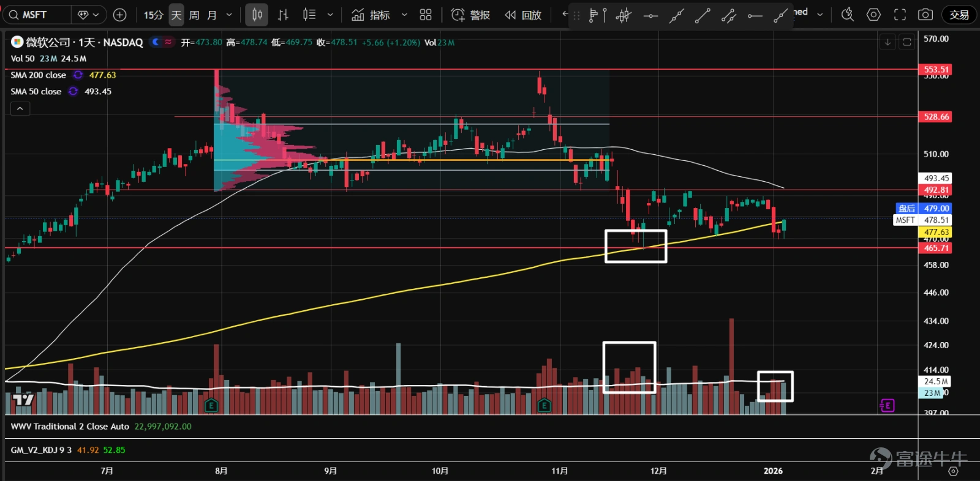
Task: Select the trend line drawing tool
Action: pyautogui.click(x=703, y=16)
